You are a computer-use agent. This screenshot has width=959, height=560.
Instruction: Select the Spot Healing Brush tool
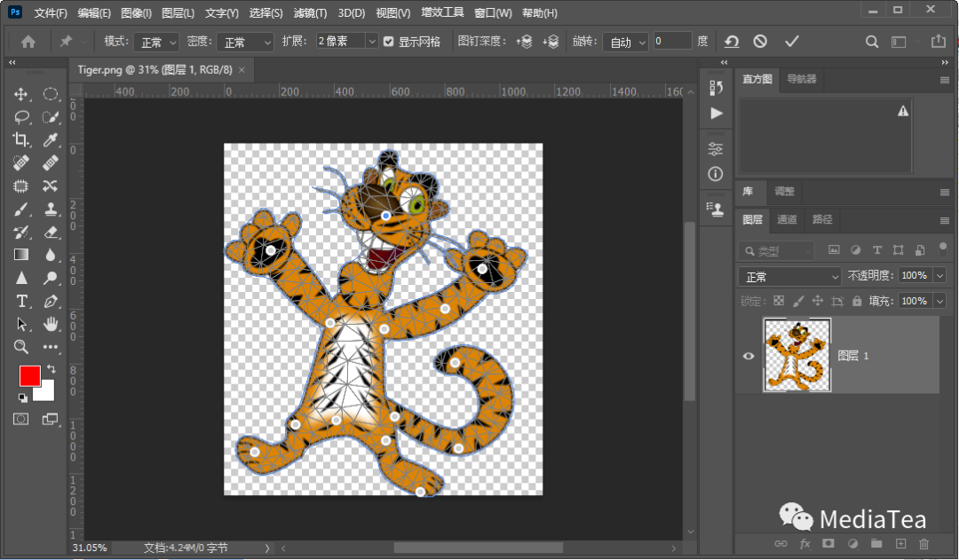(x=20, y=162)
